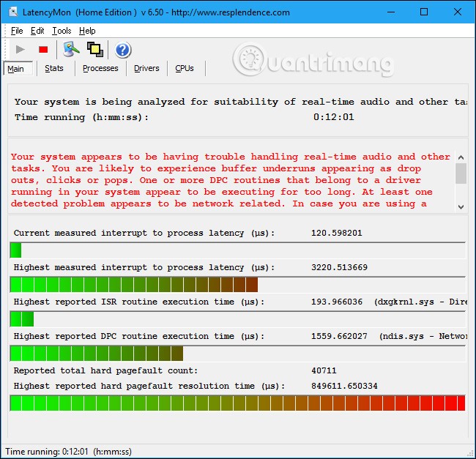Open the File menu
This screenshot has height=459, width=476.
click(x=17, y=31)
